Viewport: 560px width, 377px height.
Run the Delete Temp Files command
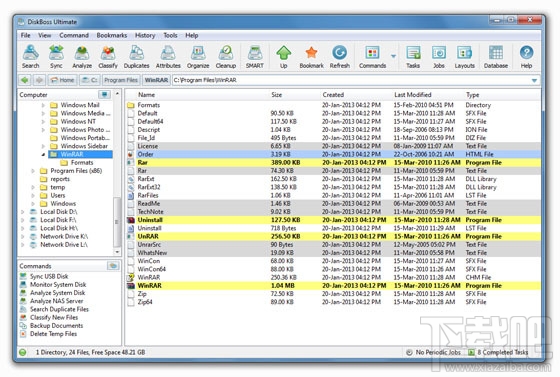coord(54,334)
